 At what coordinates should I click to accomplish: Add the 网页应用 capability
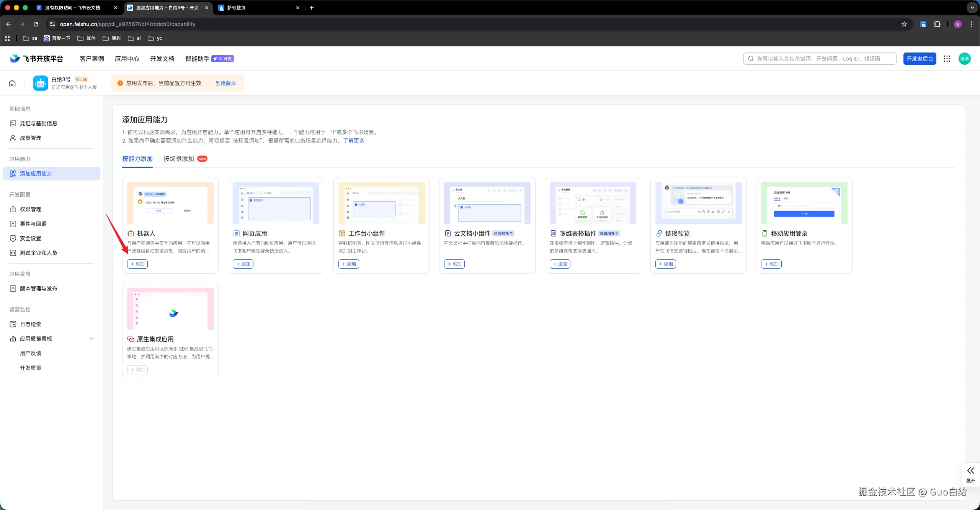[x=243, y=264]
